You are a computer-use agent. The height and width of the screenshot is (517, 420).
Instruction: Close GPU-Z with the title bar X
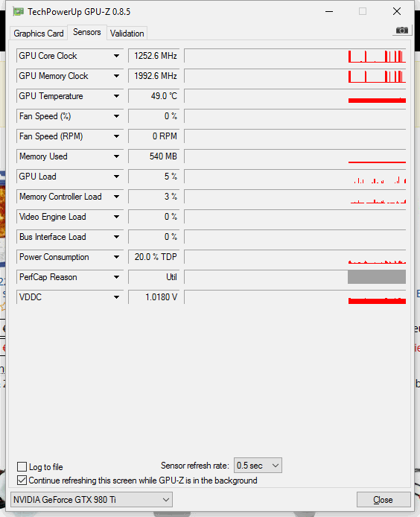click(397, 11)
